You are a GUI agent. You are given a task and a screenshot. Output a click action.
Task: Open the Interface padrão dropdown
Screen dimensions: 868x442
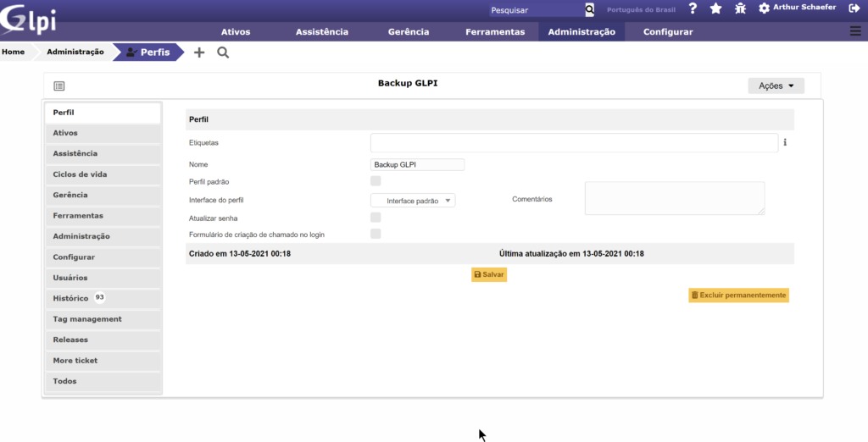pyautogui.click(x=413, y=201)
